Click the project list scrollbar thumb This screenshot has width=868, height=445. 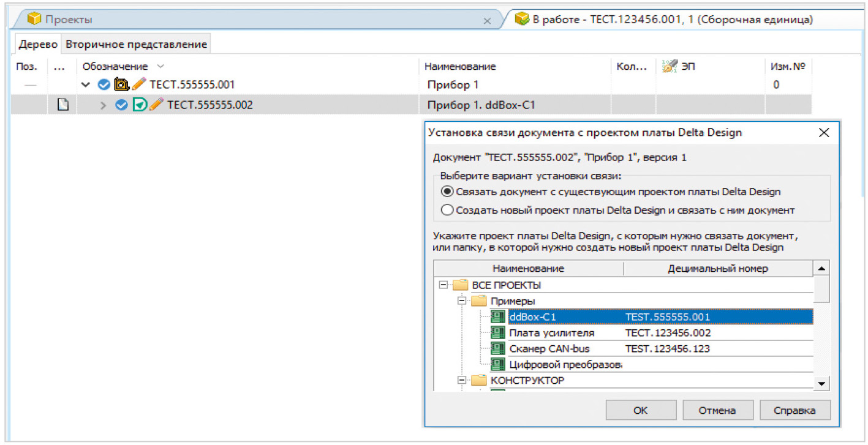click(821, 289)
